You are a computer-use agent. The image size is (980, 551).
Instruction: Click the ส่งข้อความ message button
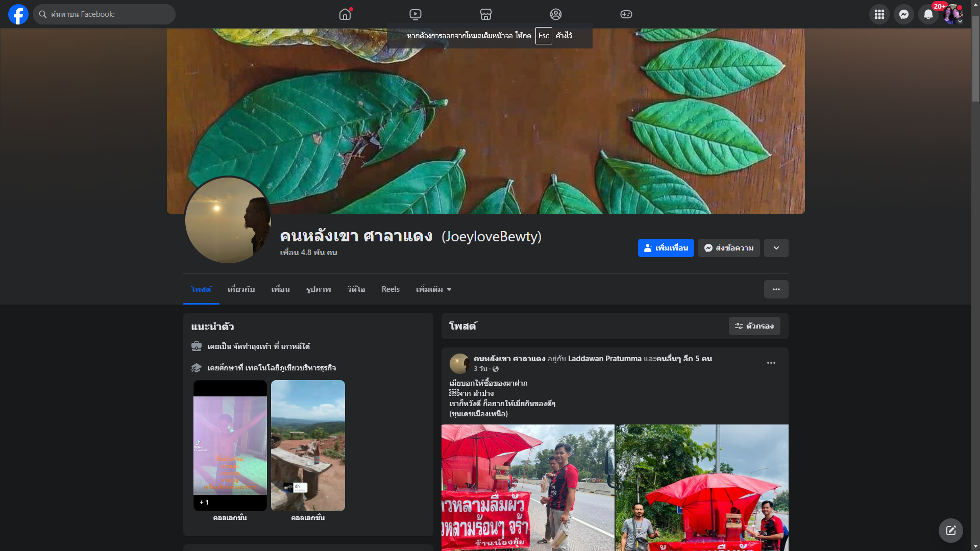pos(729,248)
